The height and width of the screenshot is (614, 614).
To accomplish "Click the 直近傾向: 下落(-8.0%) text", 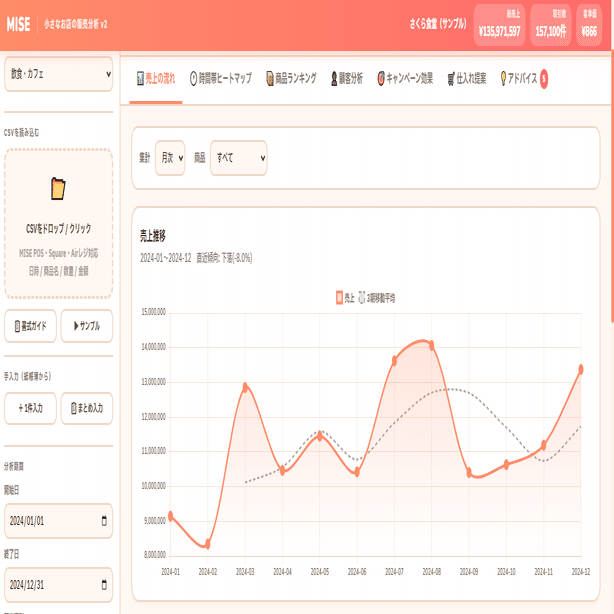I will (224, 258).
